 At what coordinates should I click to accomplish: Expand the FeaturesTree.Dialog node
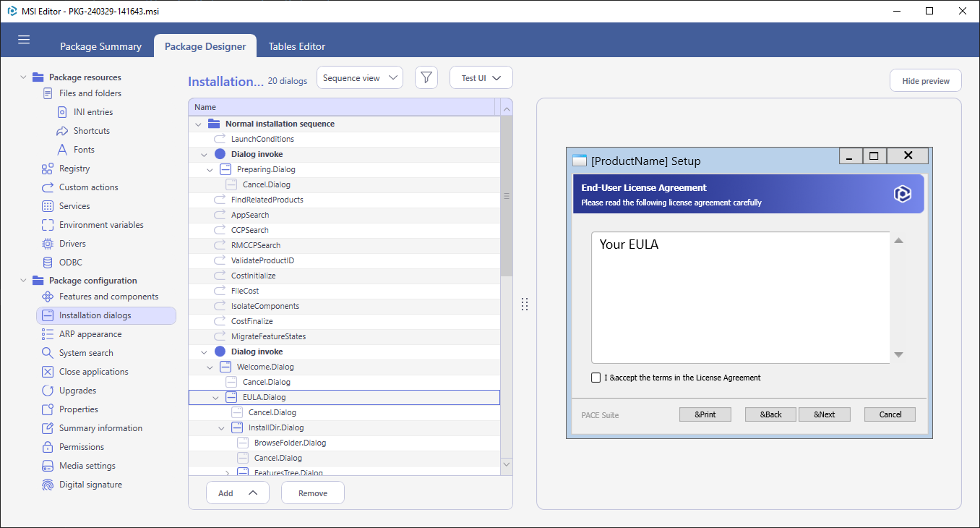228,473
